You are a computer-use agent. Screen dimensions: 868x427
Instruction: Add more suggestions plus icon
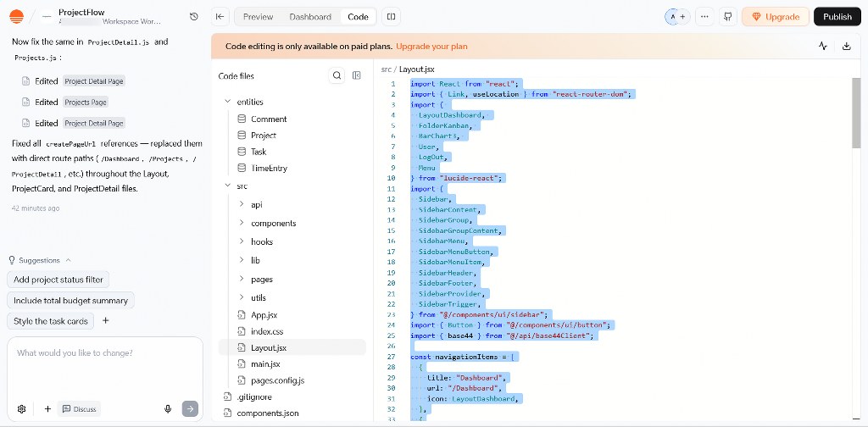point(106,321)
